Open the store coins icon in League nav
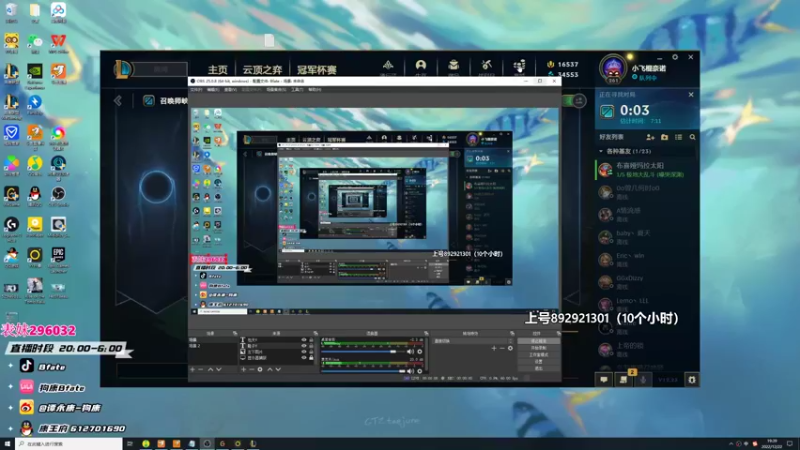The width and height of the screenshot is (800, 450). click(519, 65)
